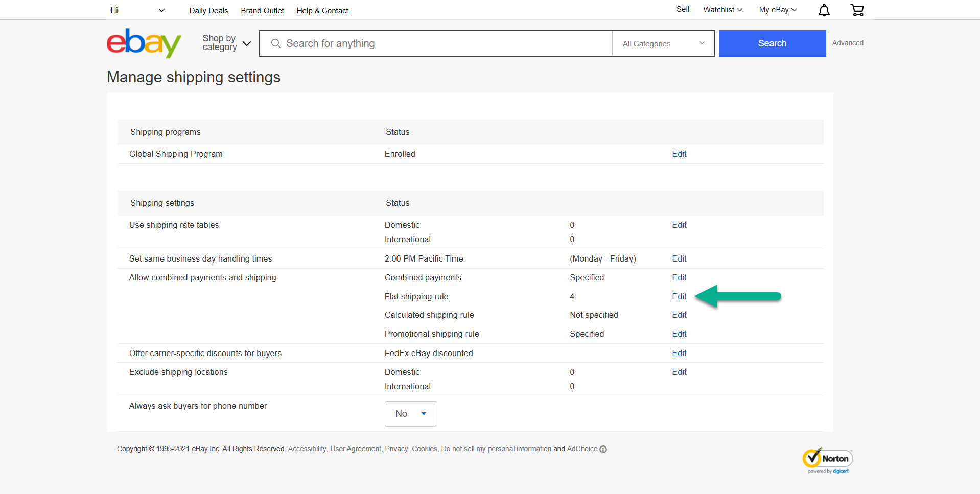This screenshot has width=980, height=494.
Task: Click the Enrolled status text
Action: tap(400, 154)
